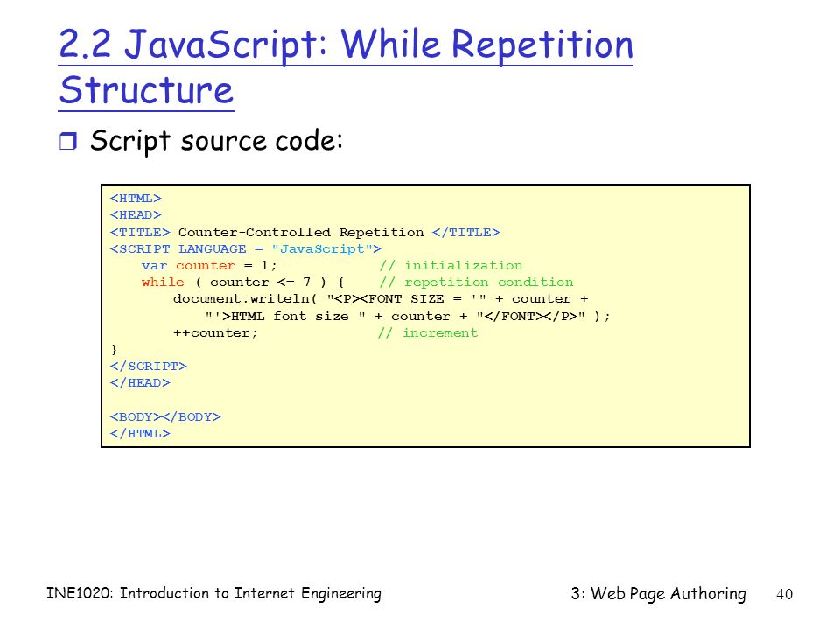Image resolution: width=840 pixels, height=630 pixels.
Task: Click the 'HTML font size' string line
Action: tap(285, 316)
